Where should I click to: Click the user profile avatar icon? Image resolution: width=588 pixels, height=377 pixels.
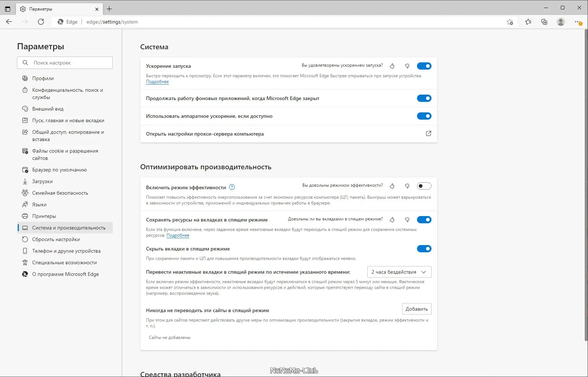(x=561, y=22)
